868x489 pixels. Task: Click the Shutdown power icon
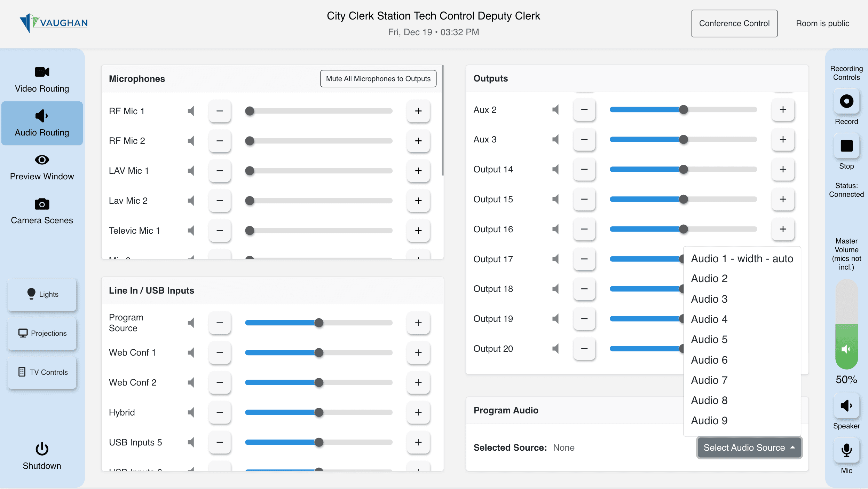42,449
